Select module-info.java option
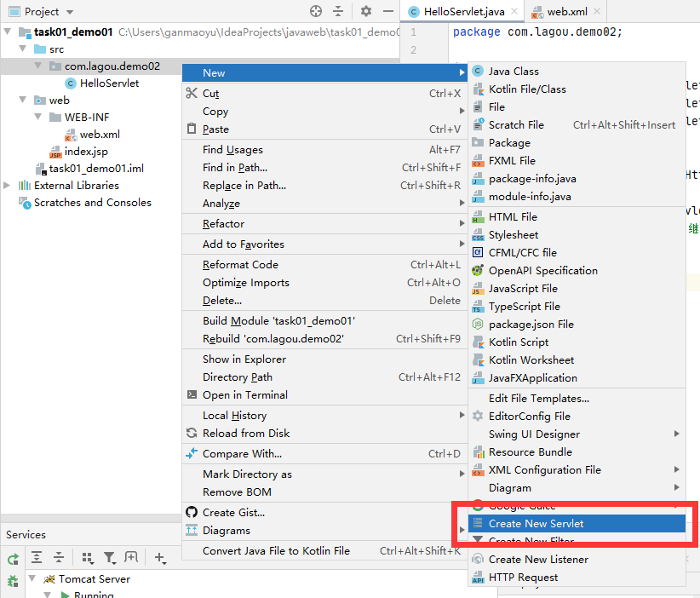 click(x=577, y=197)
